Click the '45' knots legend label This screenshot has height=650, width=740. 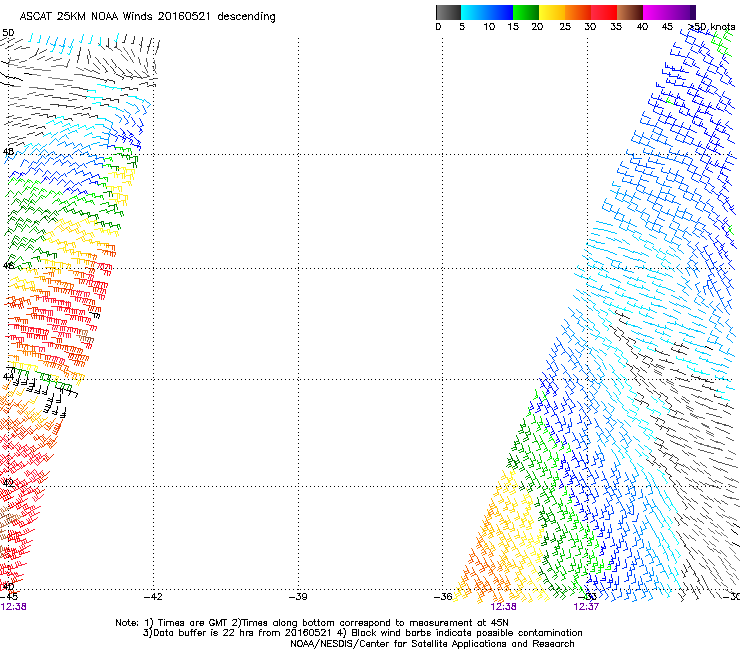tap(667, 27)
